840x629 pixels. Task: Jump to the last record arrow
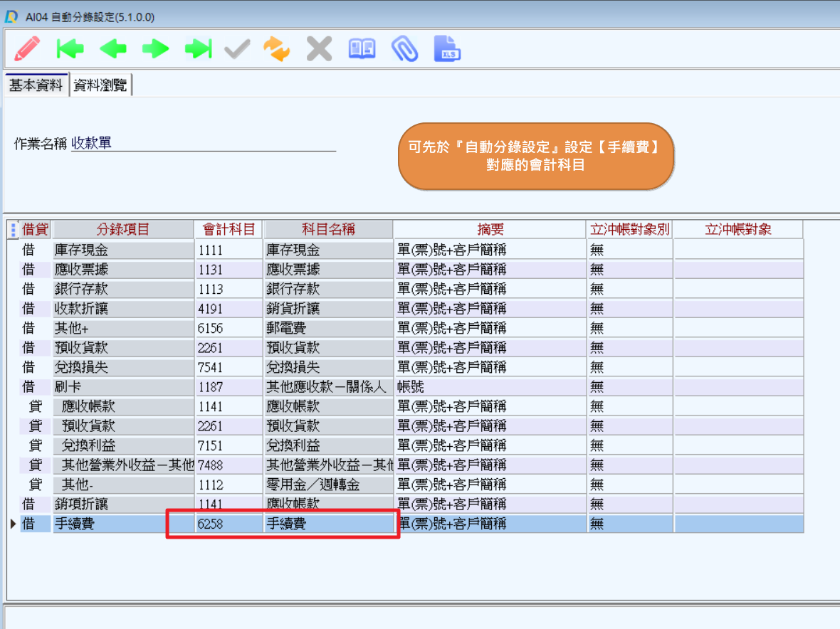point(198,49)
